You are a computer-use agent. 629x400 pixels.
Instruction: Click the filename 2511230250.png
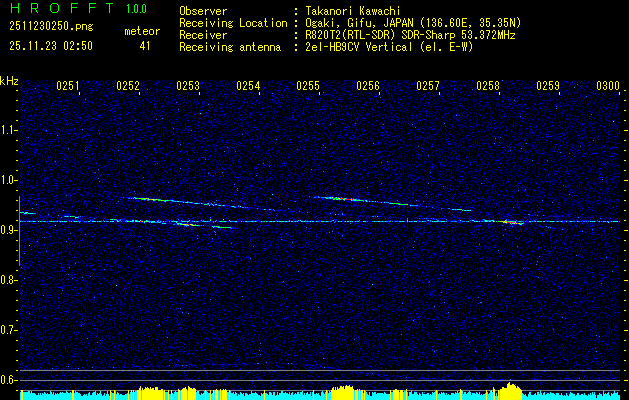coord(51,26)
